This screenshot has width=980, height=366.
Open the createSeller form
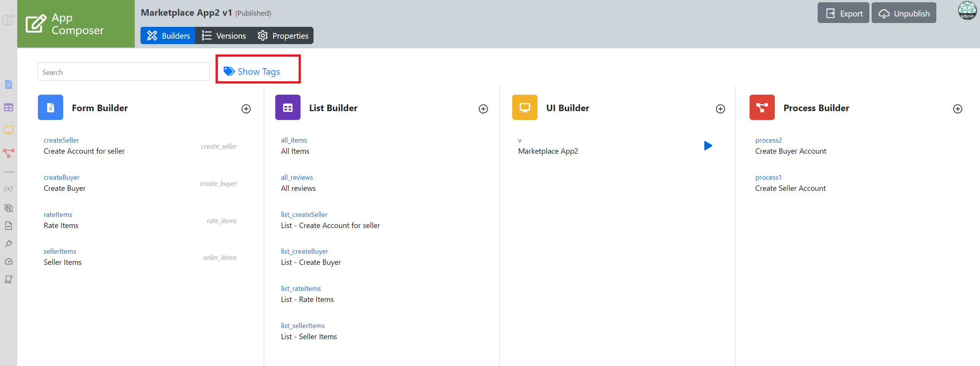(x=61, y=140)
